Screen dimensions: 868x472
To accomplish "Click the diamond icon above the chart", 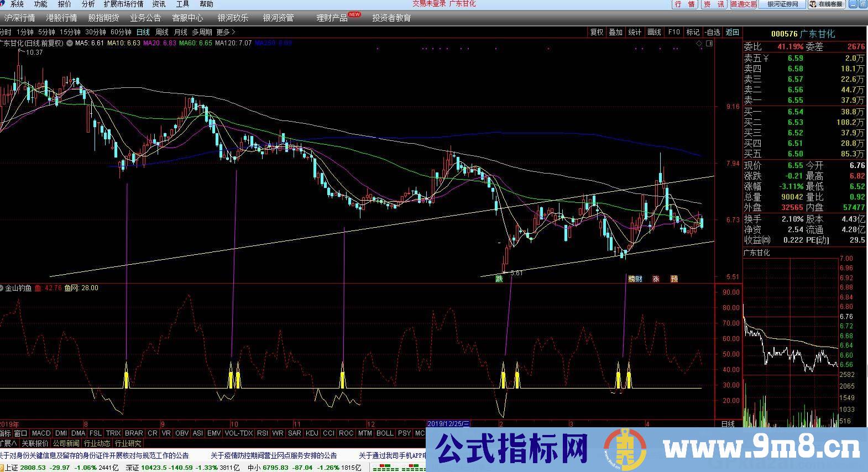I will (x=699, y=43).
